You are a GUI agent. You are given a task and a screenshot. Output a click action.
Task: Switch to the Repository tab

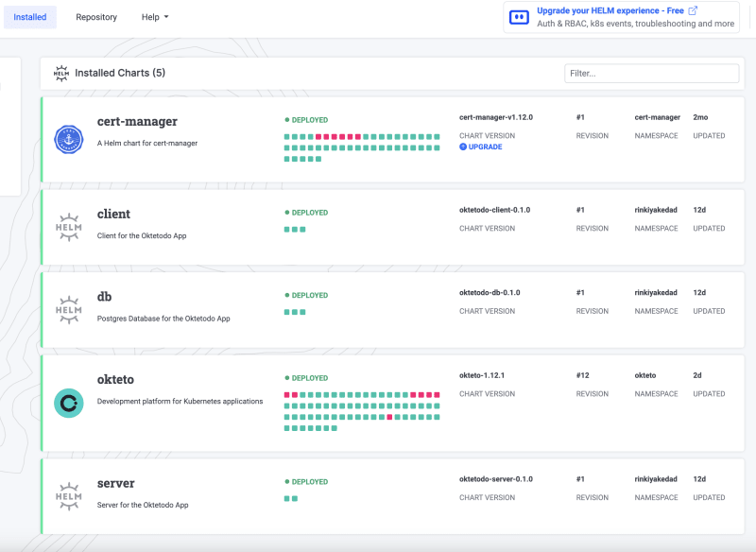point(96,17)
